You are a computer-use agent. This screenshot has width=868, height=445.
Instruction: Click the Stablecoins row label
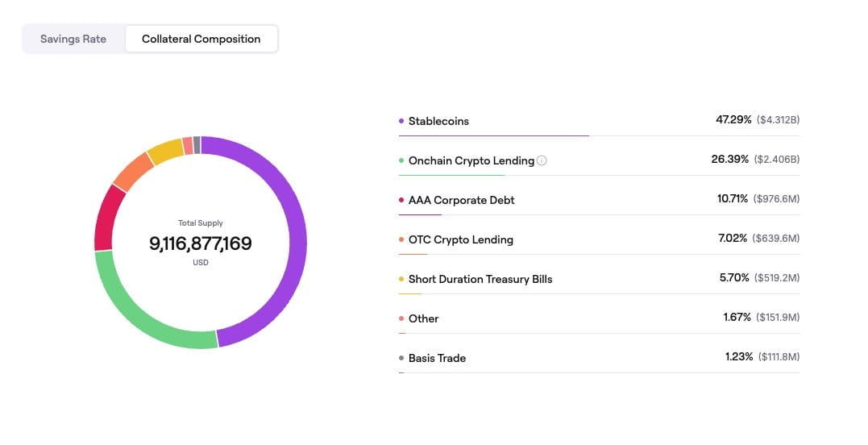pyautogui.click(x=438, y=121)
